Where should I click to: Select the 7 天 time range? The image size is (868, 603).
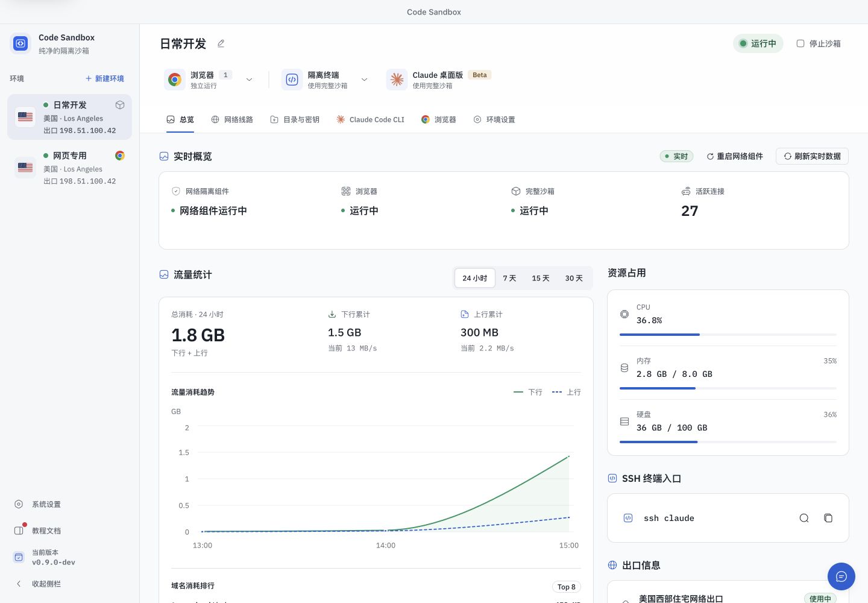[510, 278]
